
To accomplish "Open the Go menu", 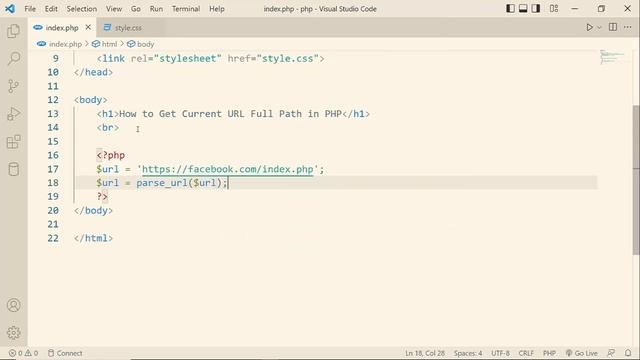I will 136,9.
